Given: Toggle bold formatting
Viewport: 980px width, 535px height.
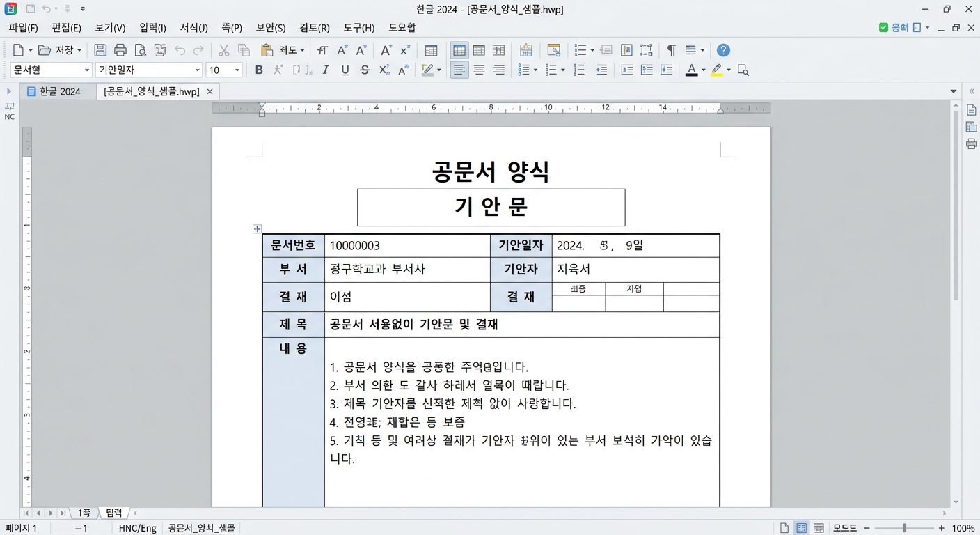Looking at the screenshot, I should (x=258, y=70).
